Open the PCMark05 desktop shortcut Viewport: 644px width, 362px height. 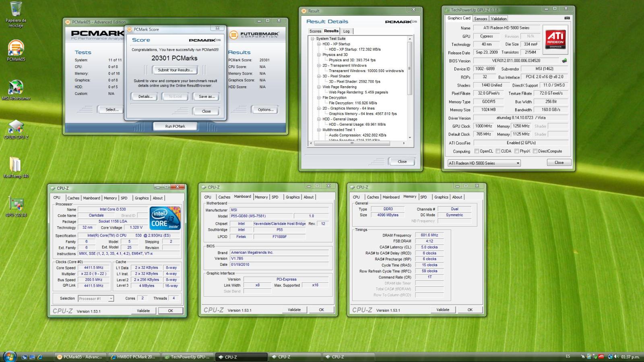tap(16, 51)
